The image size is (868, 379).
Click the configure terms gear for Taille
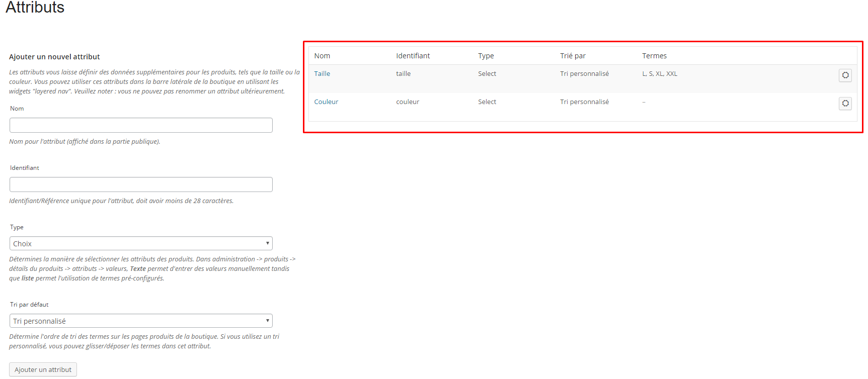pyautogui.click(x=845, y=75)
